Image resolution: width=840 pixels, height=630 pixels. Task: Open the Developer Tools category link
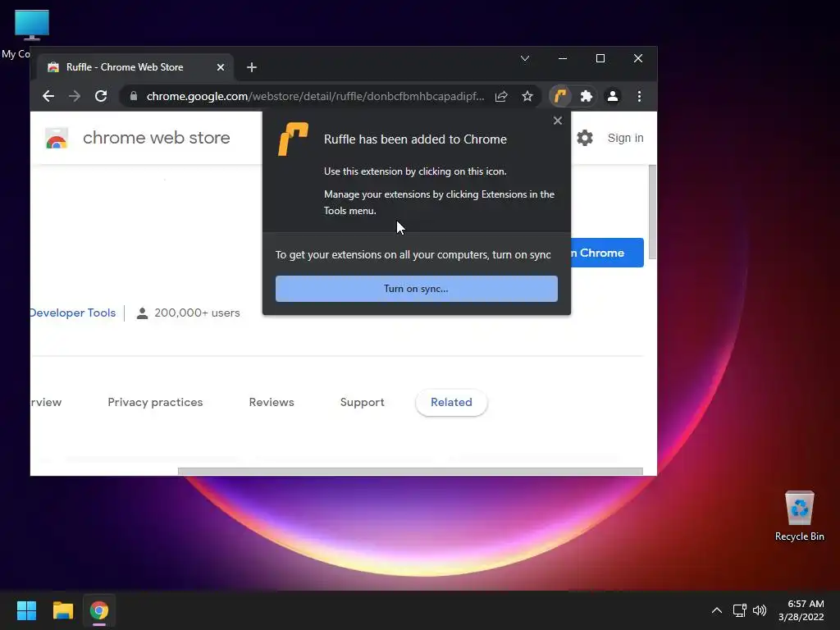coord(72,313)
